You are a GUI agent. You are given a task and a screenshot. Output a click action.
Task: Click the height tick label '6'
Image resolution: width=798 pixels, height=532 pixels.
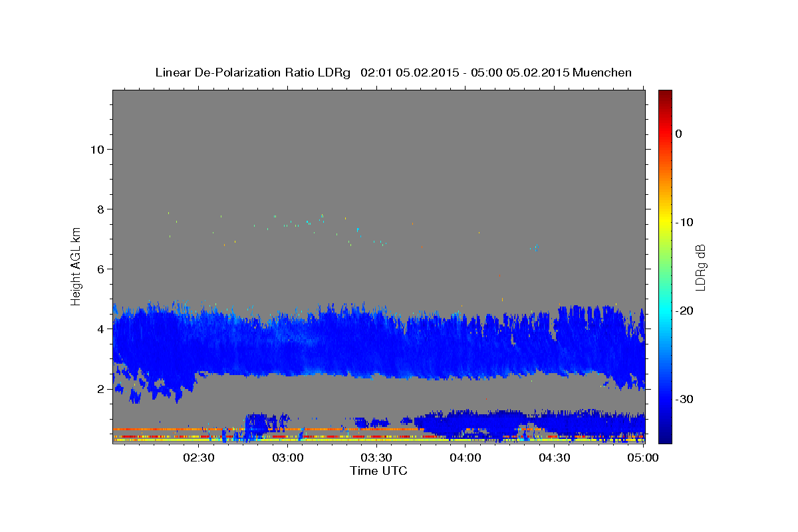(101, 269)
